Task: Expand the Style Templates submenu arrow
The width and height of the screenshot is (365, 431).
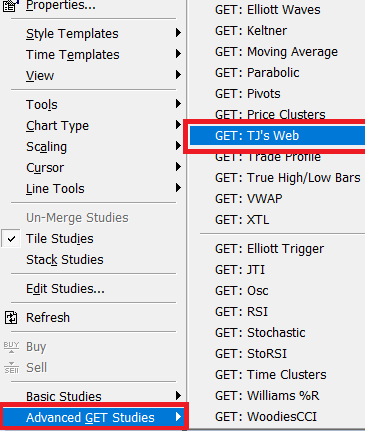Action: (178, 33)
